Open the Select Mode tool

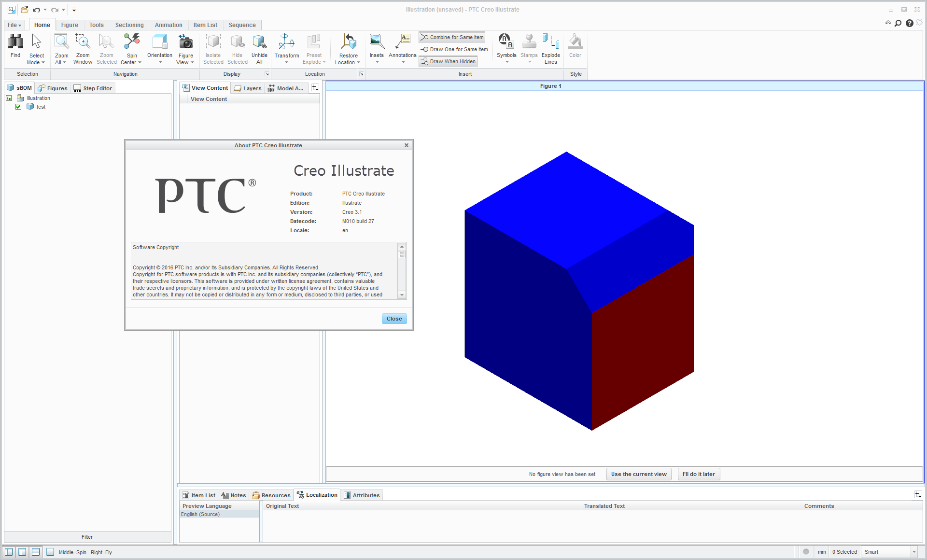coord(37,49)
